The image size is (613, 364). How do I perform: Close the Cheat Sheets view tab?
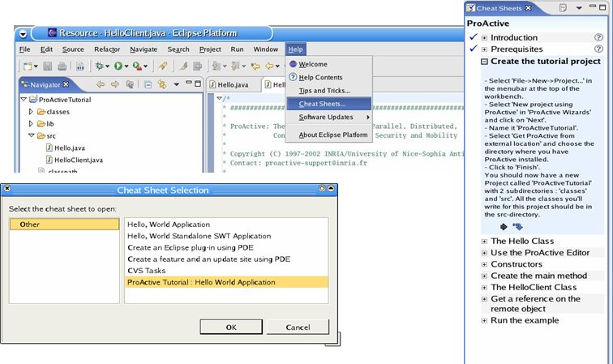(x=528, y=7)
